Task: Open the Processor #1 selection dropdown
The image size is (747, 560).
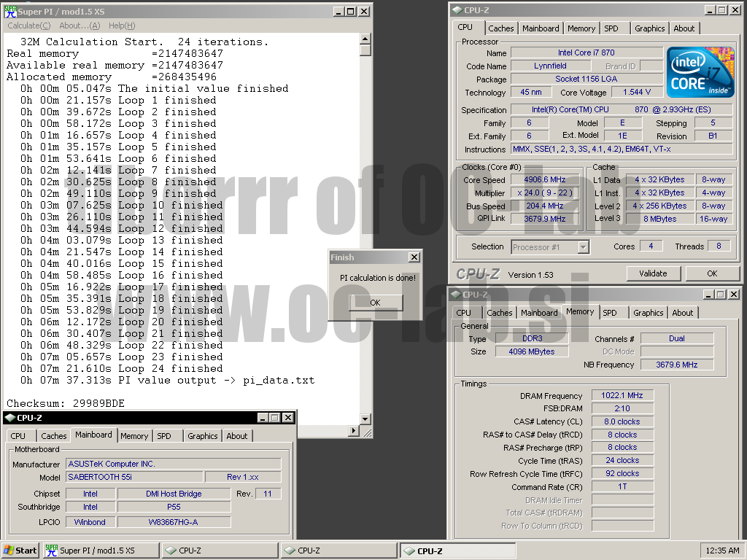Action: [583, 247]
